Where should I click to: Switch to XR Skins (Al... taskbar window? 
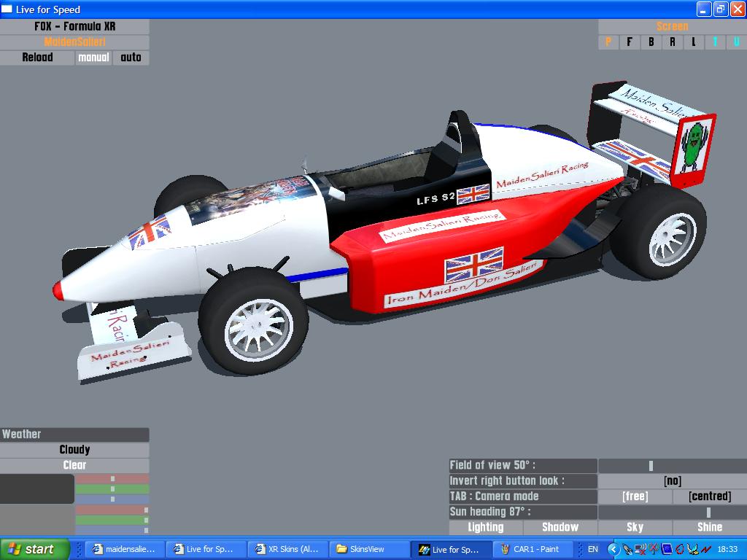tap(289, 549)
